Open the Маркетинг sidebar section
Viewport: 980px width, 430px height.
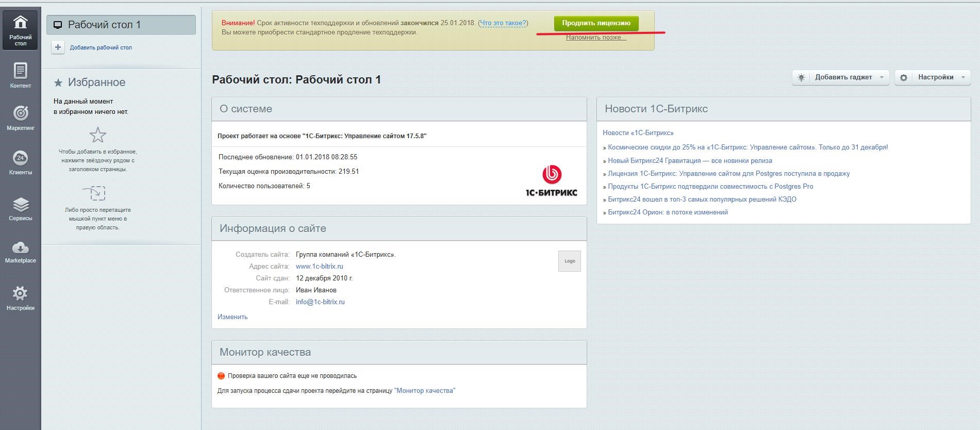pos(20,118)
